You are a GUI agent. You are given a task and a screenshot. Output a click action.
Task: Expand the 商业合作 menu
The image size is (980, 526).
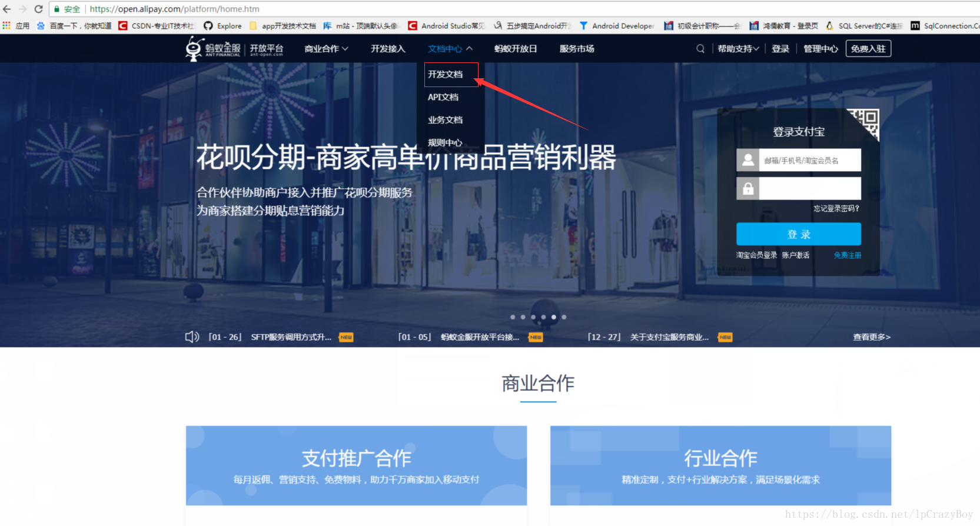click(326, 49)
